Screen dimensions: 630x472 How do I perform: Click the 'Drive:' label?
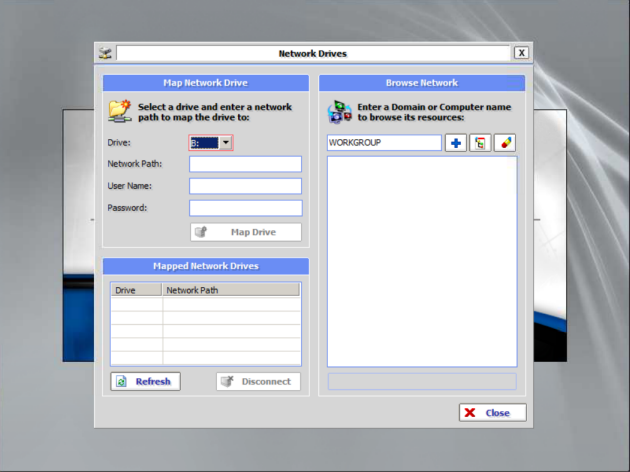click(119, 143)
